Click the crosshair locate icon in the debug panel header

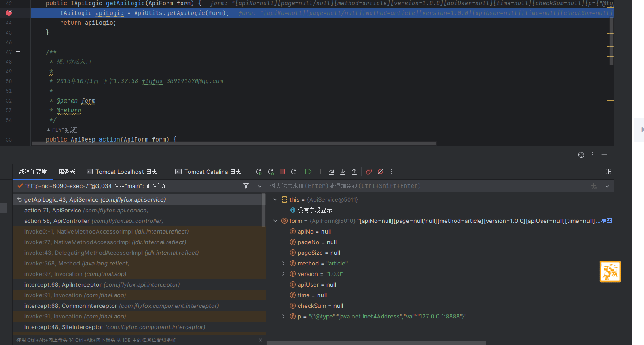click(581, 155)
